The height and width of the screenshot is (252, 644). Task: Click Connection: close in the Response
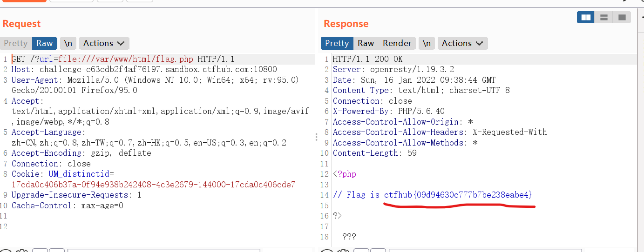373,101
